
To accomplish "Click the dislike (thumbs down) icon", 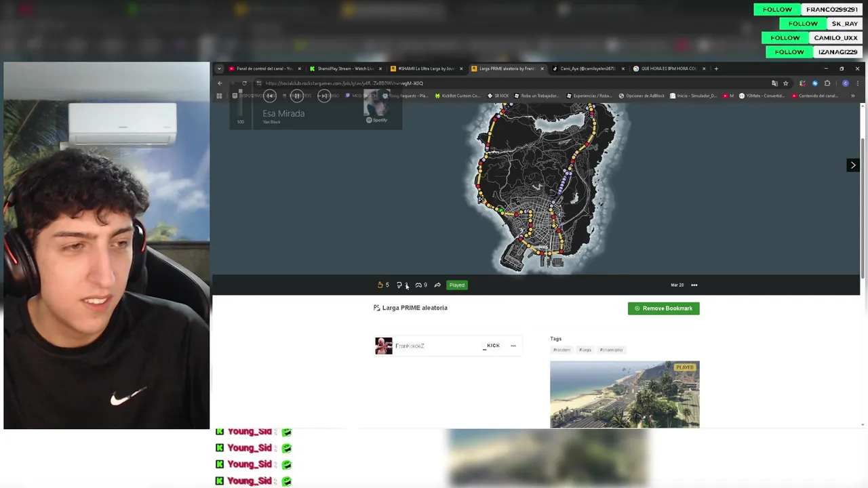I will tap(399, 285).
